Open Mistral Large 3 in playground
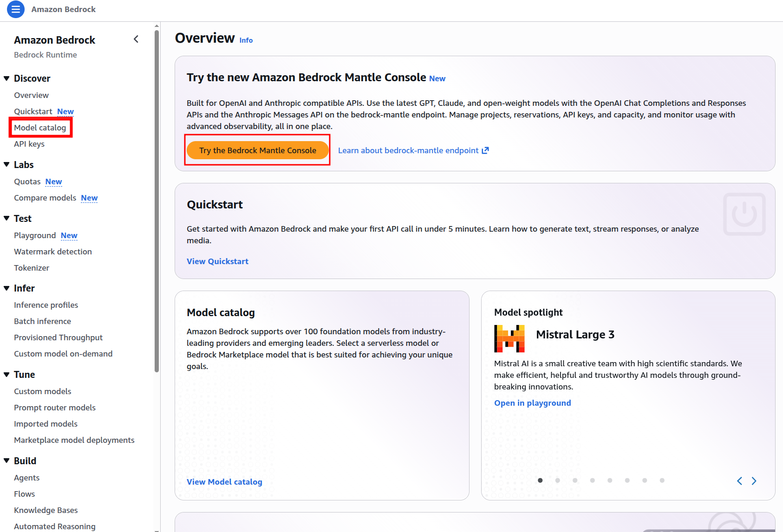 pyautogui.click(x=533, y=403)
